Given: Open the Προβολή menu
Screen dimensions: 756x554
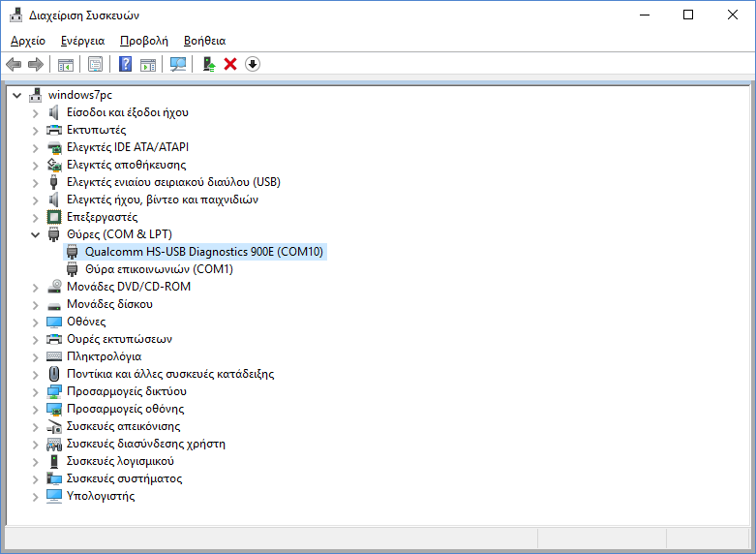Looking at the screenshot, I should [x=143, y=41].
